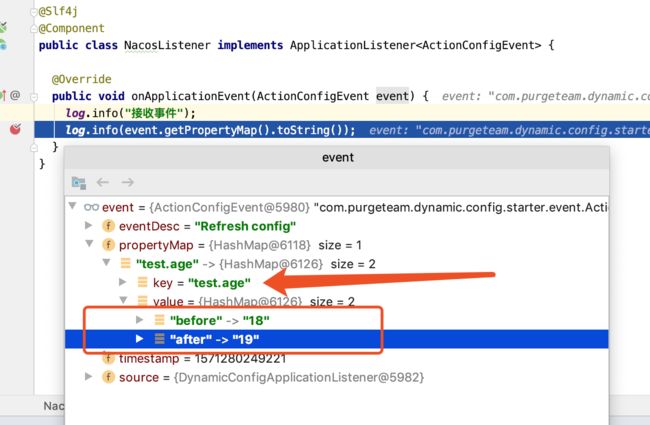Click the @Component annotation
Image resolution: width=650 pixels, height=425 pixels.
point(71,28)
